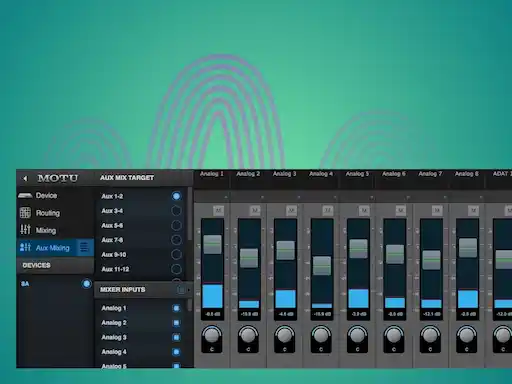Select Aux 1-2 as aux mix target
The image size is (512, 384).
[176, 196]
